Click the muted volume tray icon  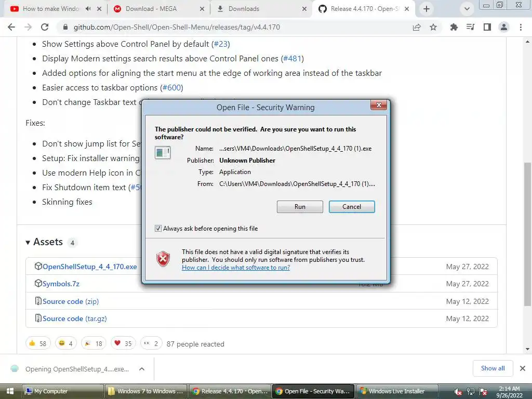pos(458,392)
